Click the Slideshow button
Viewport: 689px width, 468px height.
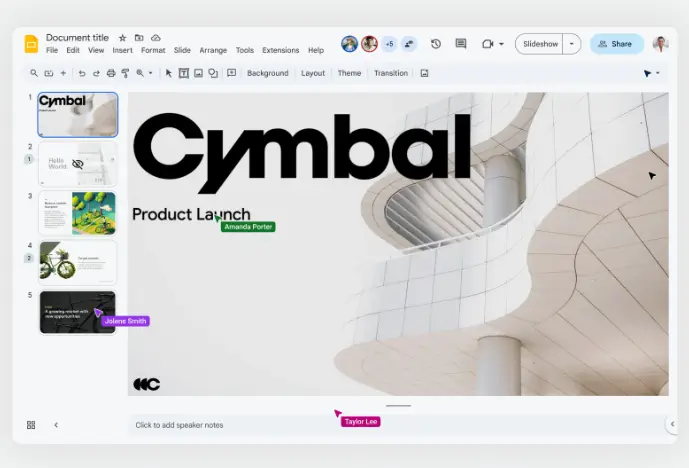(x=540, y=44)
